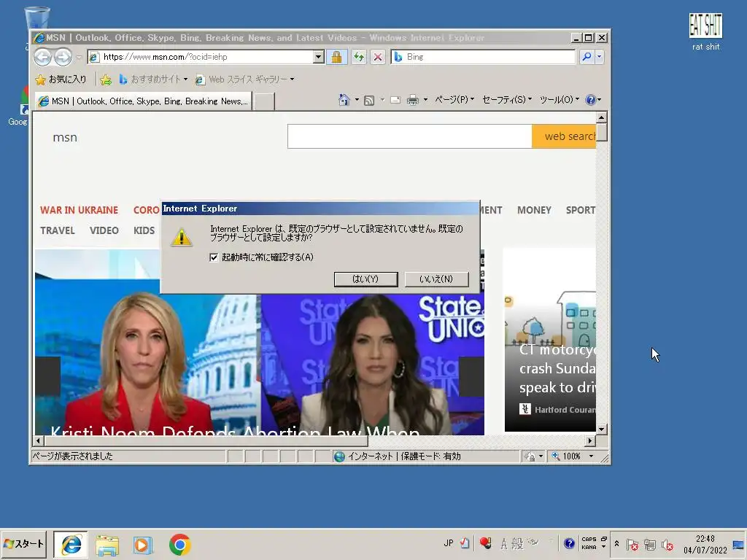The height and width of the screenshot is (560, 747).
Task: Click the Bing search box in toolbar
Action: click(x=483, y=57)
